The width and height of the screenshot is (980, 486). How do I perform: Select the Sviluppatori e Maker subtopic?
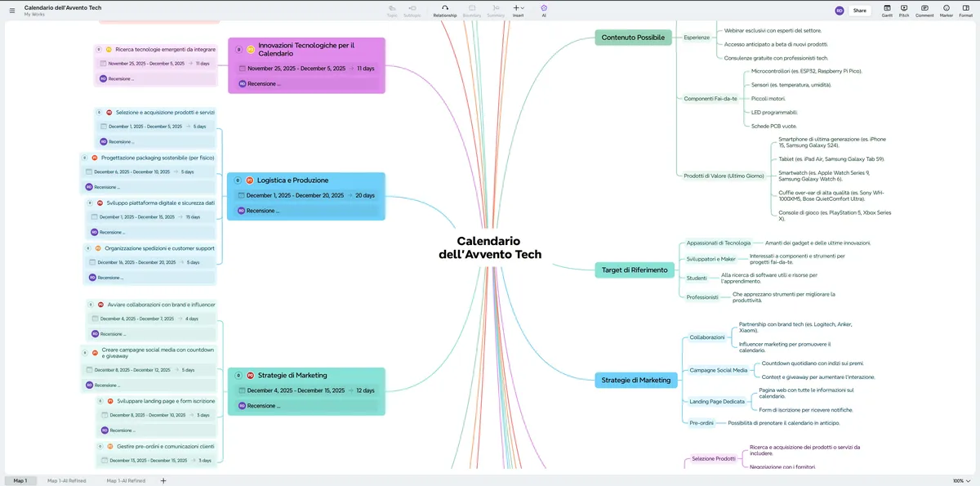711,259
